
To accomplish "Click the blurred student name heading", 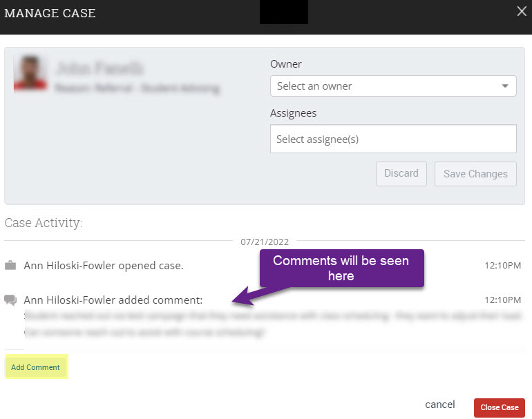I will (99, 68).
